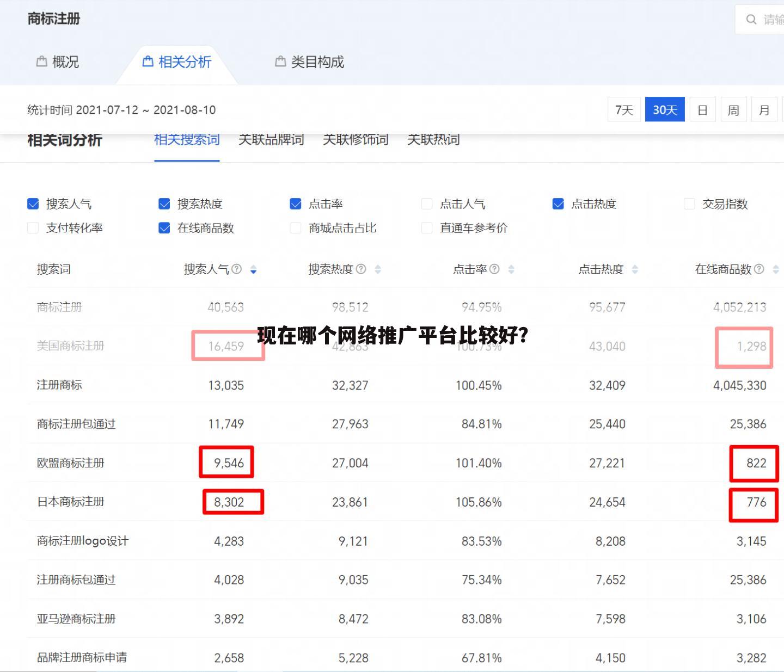Enable the 点击人气 checkbox

tap(427, 204)
